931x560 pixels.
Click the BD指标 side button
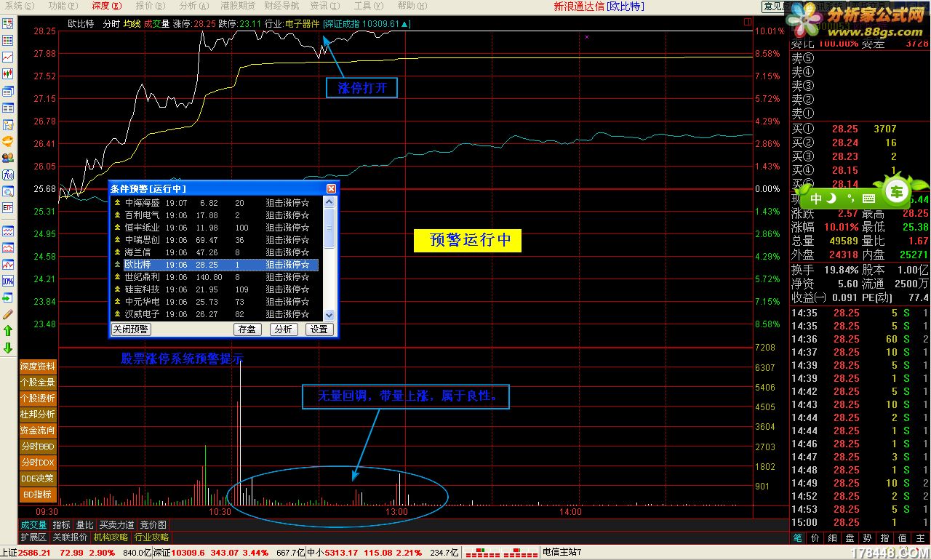point(38,495)
